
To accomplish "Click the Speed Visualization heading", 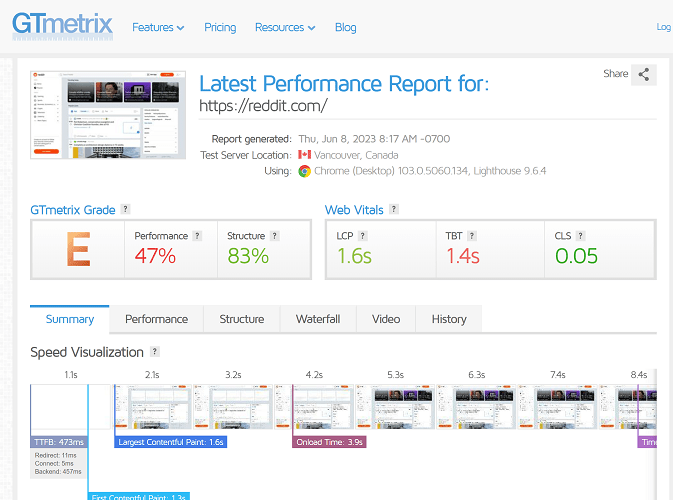I will (87, 352).
